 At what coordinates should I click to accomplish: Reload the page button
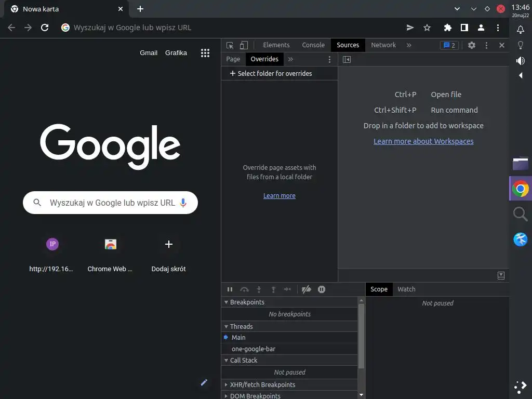coord(45,28)
